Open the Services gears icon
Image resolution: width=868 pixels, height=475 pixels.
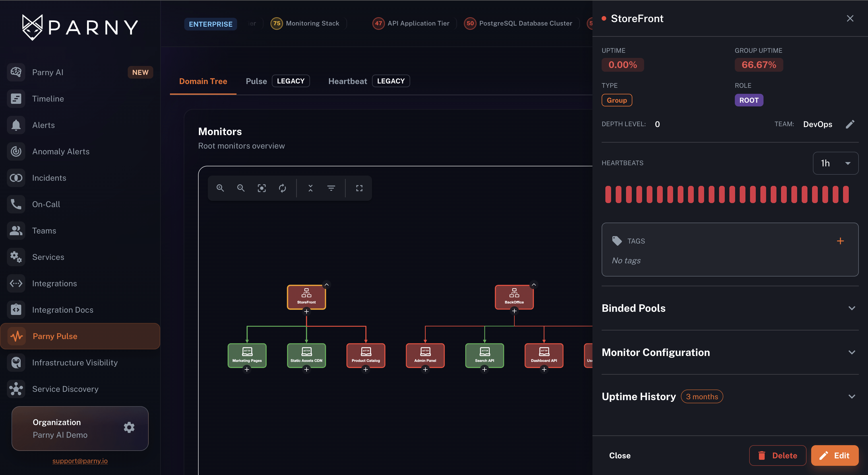click(x=16, y=257)
